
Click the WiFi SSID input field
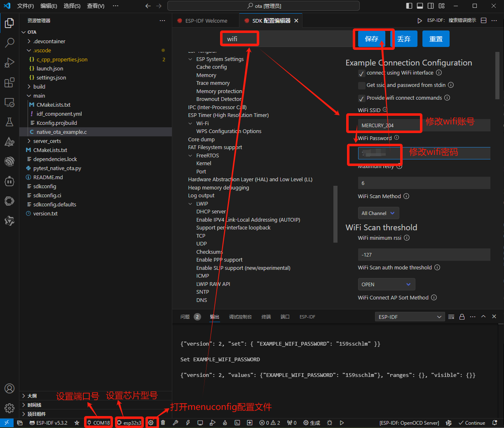pyautogui.click(x=424, y=125)
